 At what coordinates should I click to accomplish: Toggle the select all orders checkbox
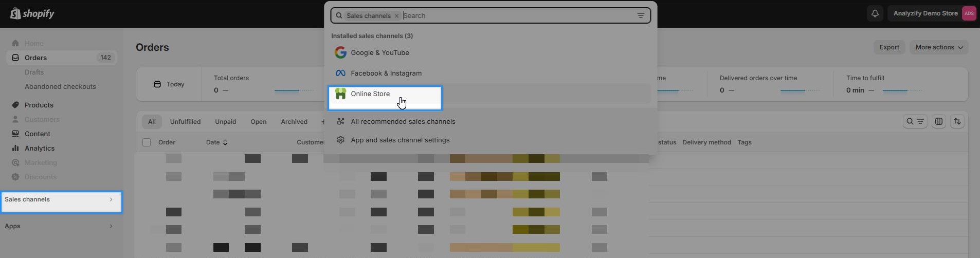point(147,142)
